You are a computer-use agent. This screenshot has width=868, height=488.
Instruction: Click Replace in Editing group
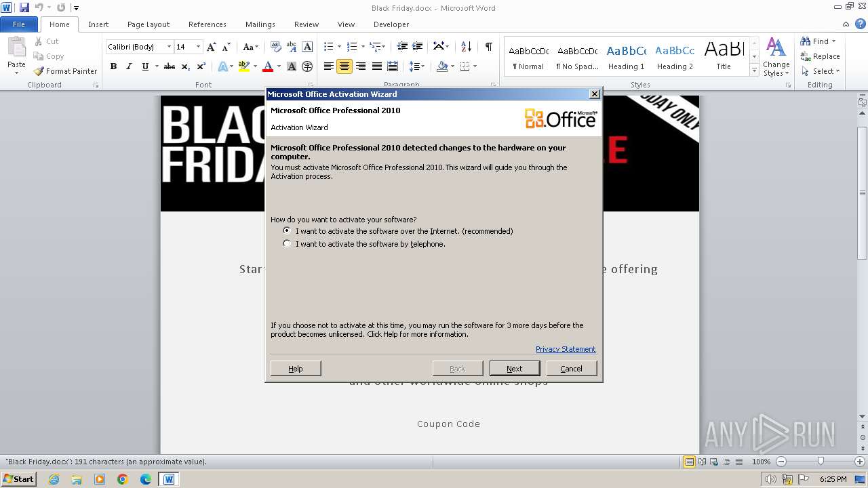coord(820,56)
